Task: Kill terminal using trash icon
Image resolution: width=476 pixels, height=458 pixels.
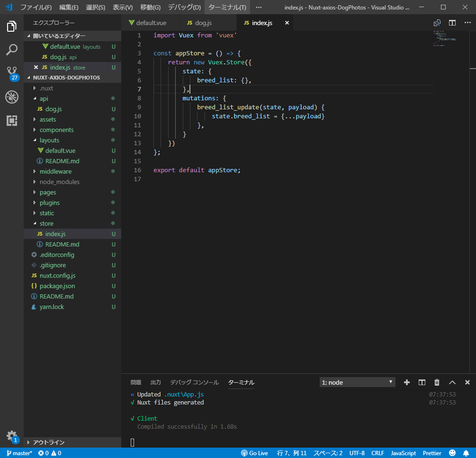Action: pos(437,382)
